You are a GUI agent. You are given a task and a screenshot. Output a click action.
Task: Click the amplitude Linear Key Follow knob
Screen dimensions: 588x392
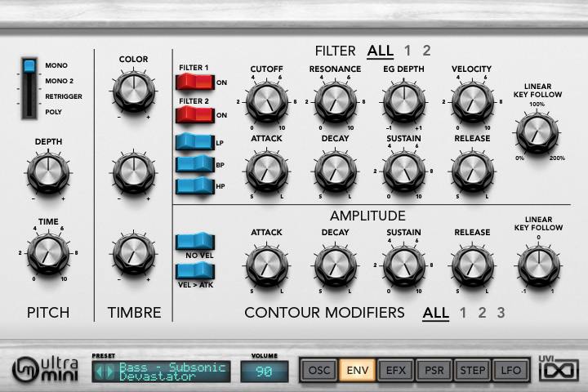tap(538, 265)
